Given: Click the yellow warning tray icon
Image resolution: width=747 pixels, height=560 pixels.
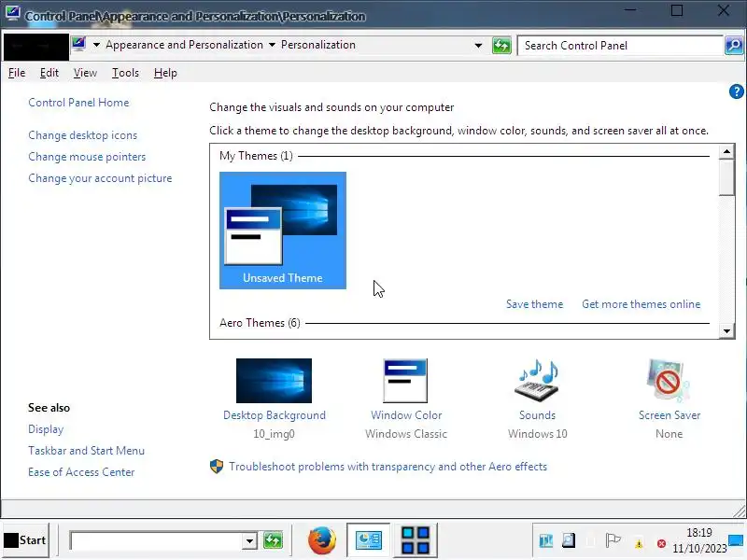Looking at the screenshot, I should tap(639, 543).
